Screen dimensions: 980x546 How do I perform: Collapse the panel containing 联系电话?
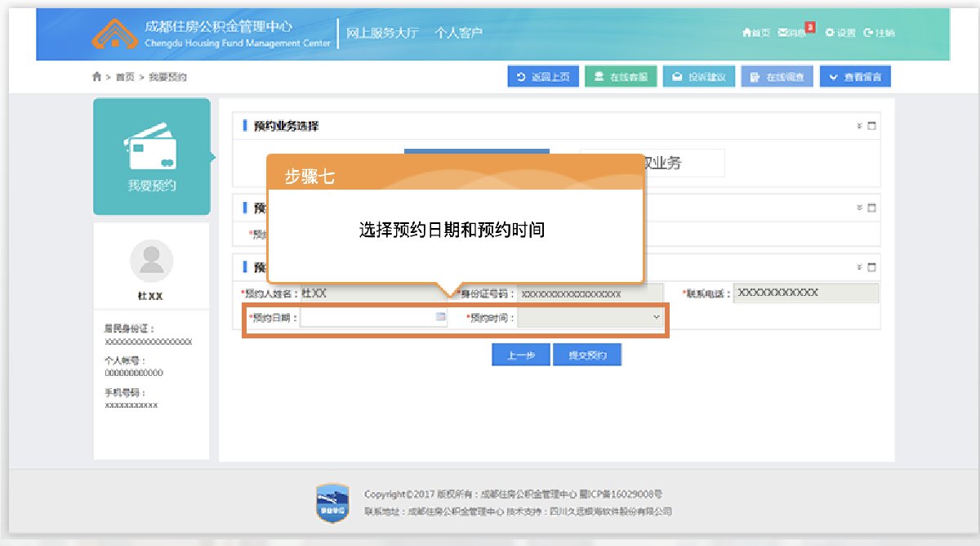(x=859, y=267)
